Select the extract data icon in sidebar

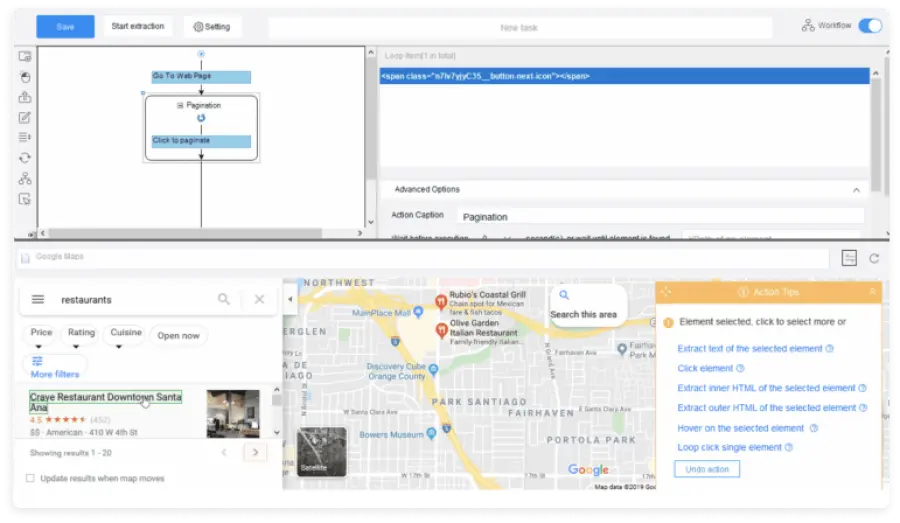25,97
